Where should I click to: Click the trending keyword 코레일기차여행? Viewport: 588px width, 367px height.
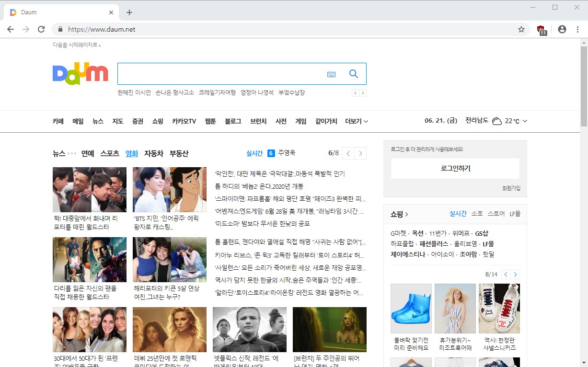pyautogui.click(x=217, y=92)
